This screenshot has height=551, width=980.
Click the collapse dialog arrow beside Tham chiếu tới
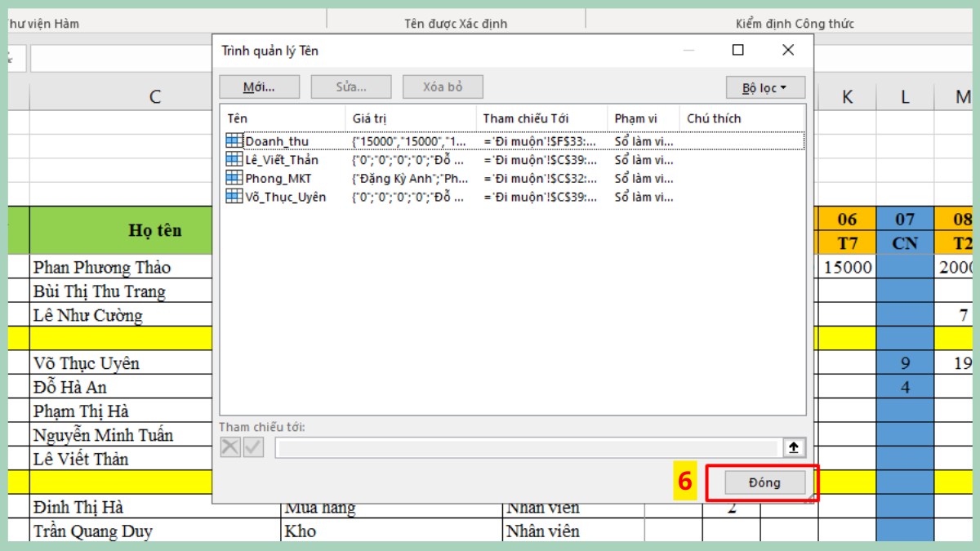point(794,446)
